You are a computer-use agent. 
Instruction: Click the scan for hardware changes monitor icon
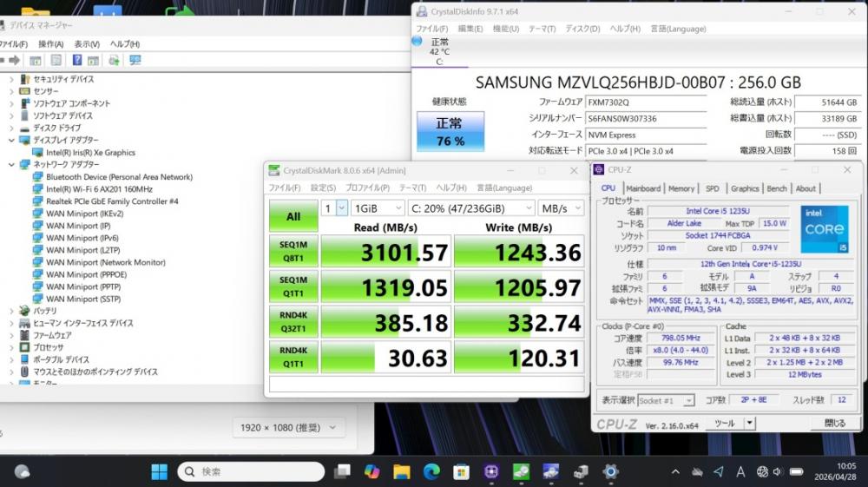(x=135, y=60)
